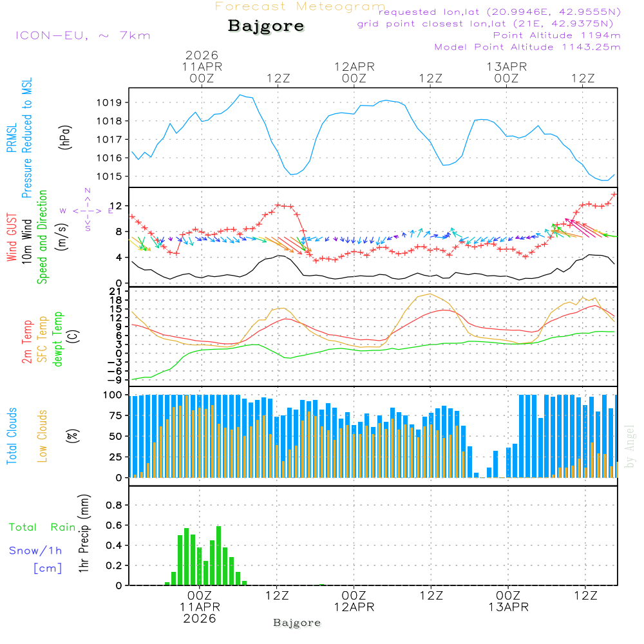Click the requested lon,lat coordinates text
This screenshot has width=644, height=644.
[500, 12]
